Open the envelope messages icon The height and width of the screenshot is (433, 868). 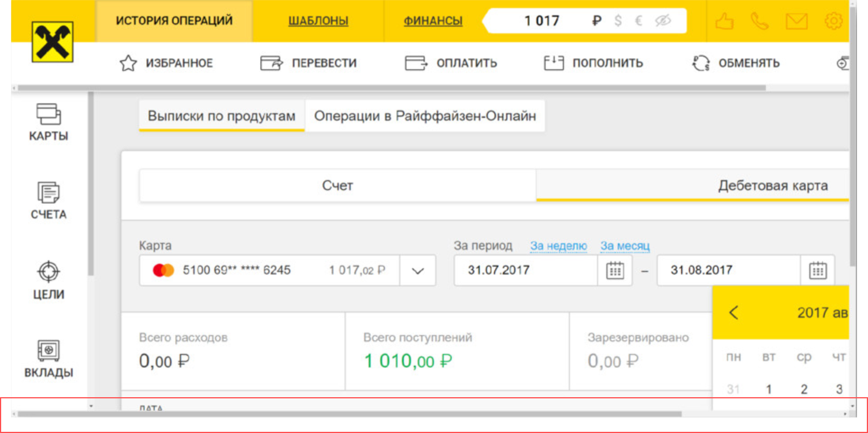[796, 21]
